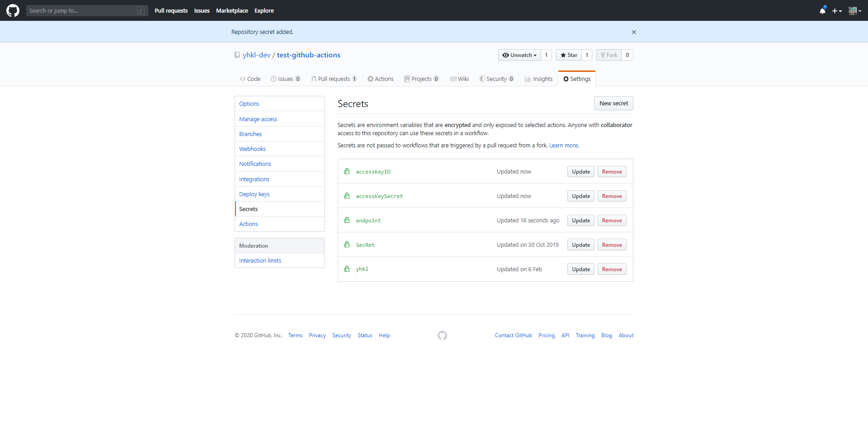Open the footer Pricing link
Screen dimensions: 868x438
[x=547, y=335]
